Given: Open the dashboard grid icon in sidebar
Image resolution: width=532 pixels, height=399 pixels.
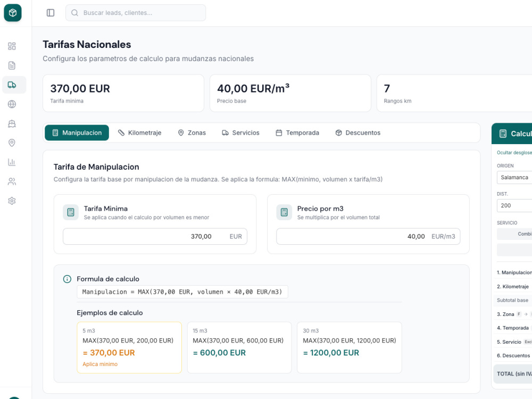Looking at the screenshot, I should 12,46.
